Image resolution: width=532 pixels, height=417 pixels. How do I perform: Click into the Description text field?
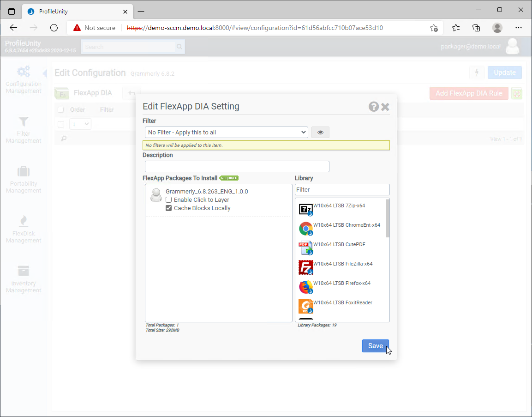pos(237,166)
